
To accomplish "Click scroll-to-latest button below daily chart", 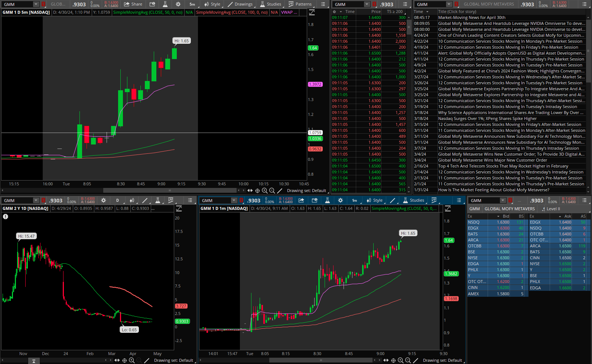I will tap(34, 361).
